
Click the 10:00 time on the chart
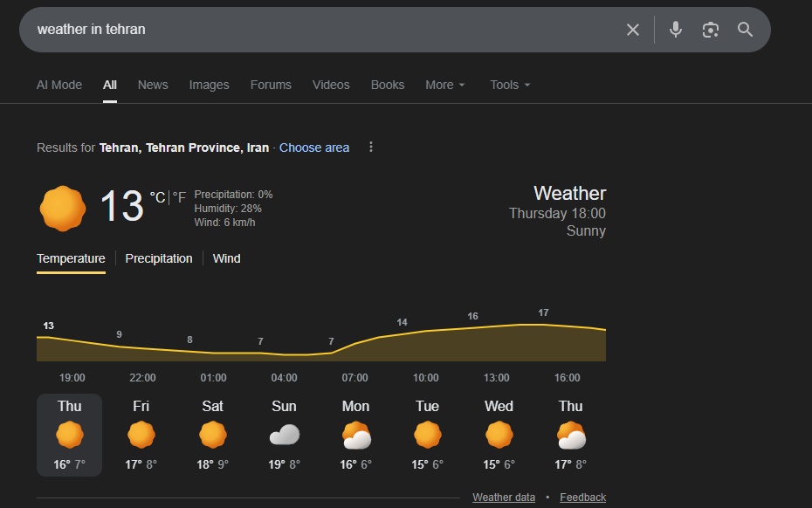426,377
